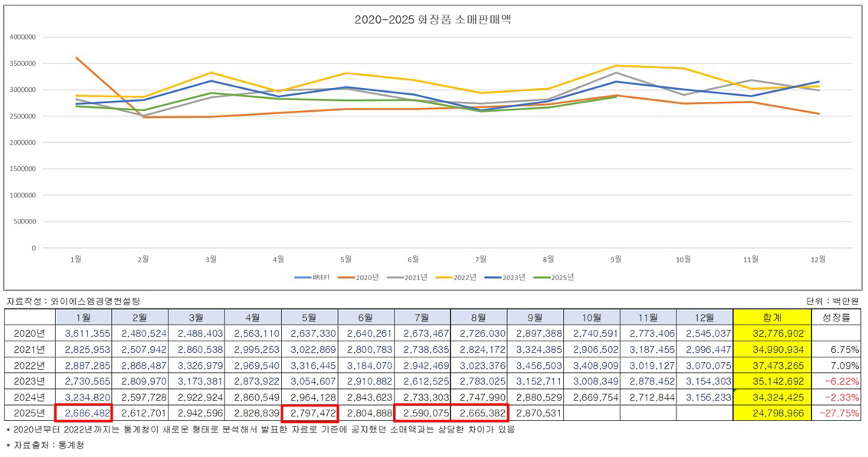The image size is (868, 457).
Task: Click the 자료작성: 와이에스엠경영컨설팅 text
Action: tap(70, 301)
